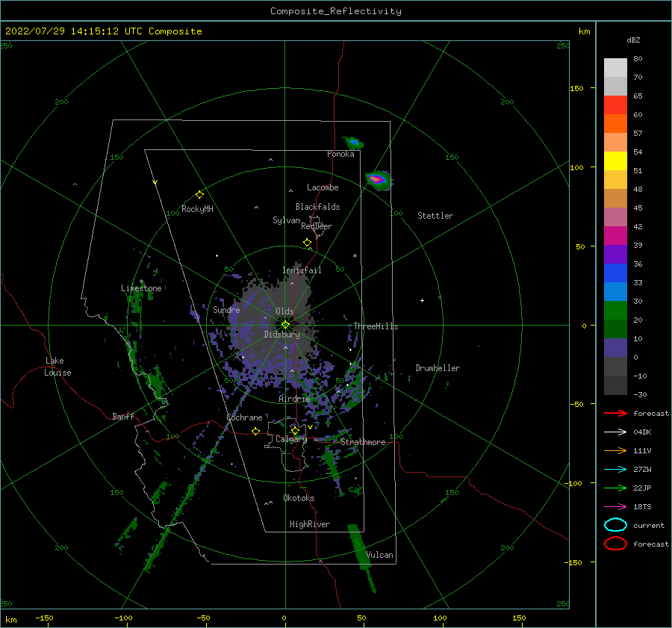This screenshot has width=672, height=628.
Task: Select the yellow 54 dBZ color swatch
Action: click(x=615, y=161)
